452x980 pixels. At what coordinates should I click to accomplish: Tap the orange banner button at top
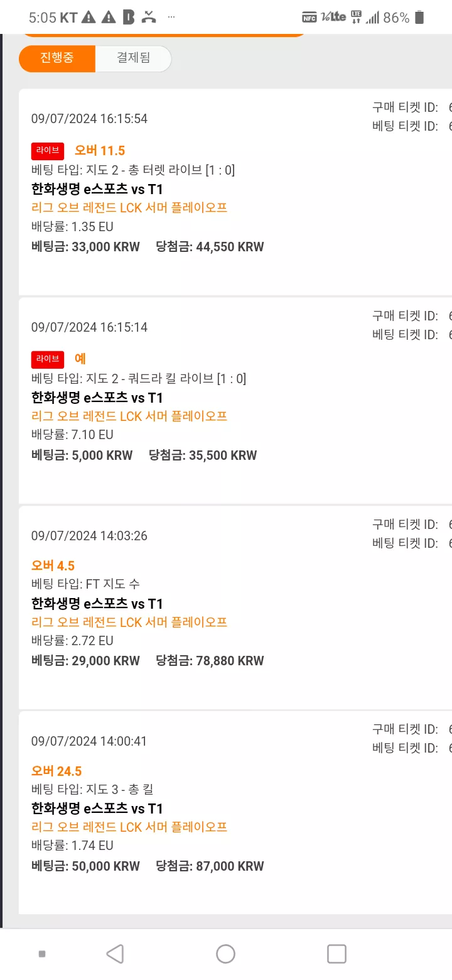click(164, 35)
